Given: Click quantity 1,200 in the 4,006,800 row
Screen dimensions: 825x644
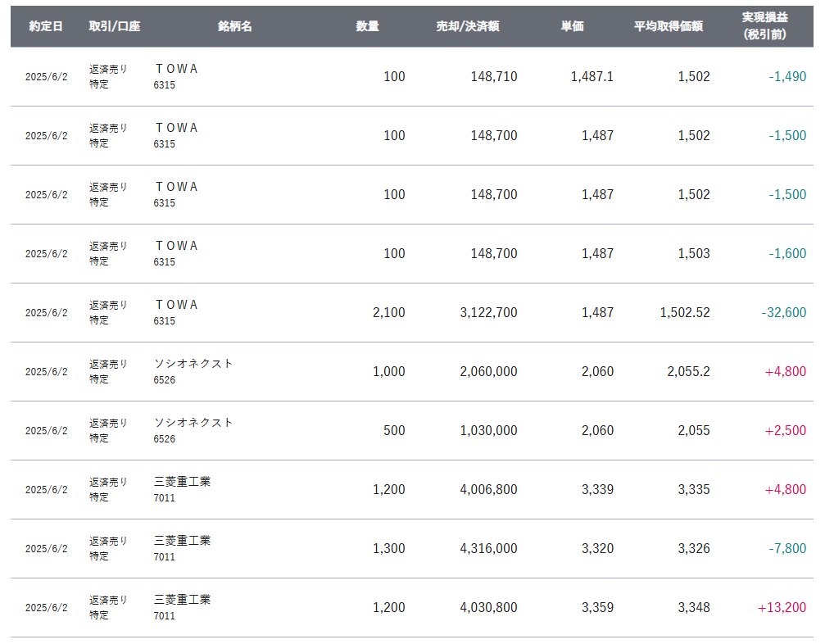Looking at the screenshot, I should click(389, 489).
